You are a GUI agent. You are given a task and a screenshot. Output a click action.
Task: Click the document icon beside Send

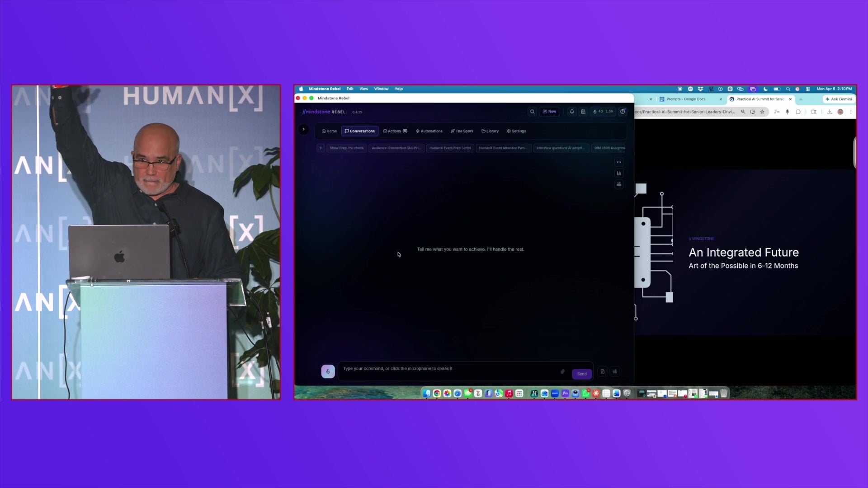602,371
